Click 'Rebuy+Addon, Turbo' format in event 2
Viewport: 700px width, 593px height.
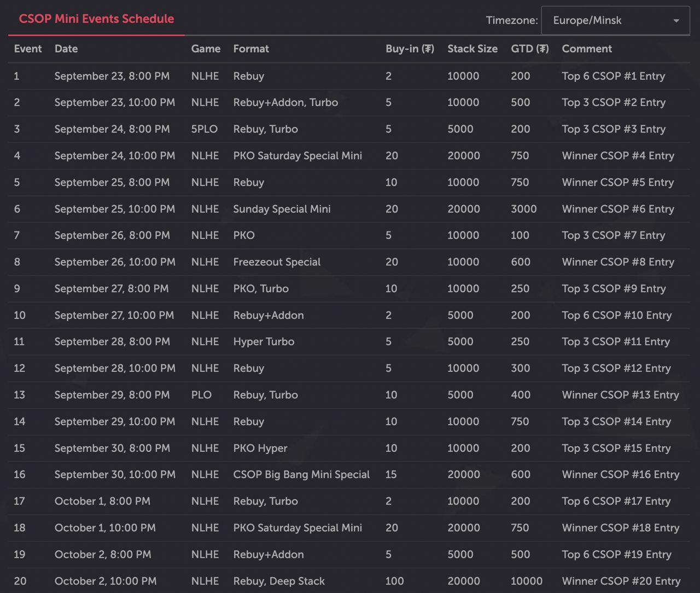(285, 102)
